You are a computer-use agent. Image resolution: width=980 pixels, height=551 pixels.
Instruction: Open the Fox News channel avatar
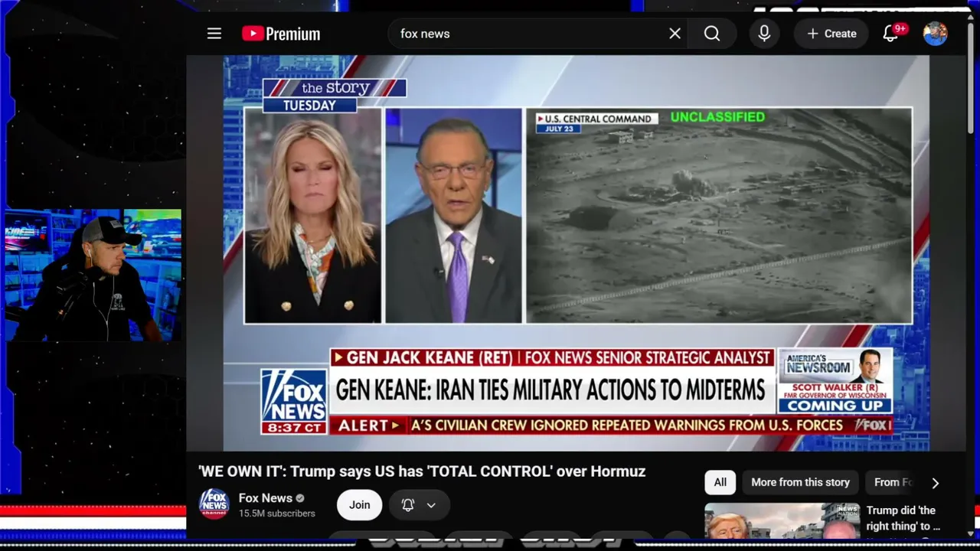[214, 504]
